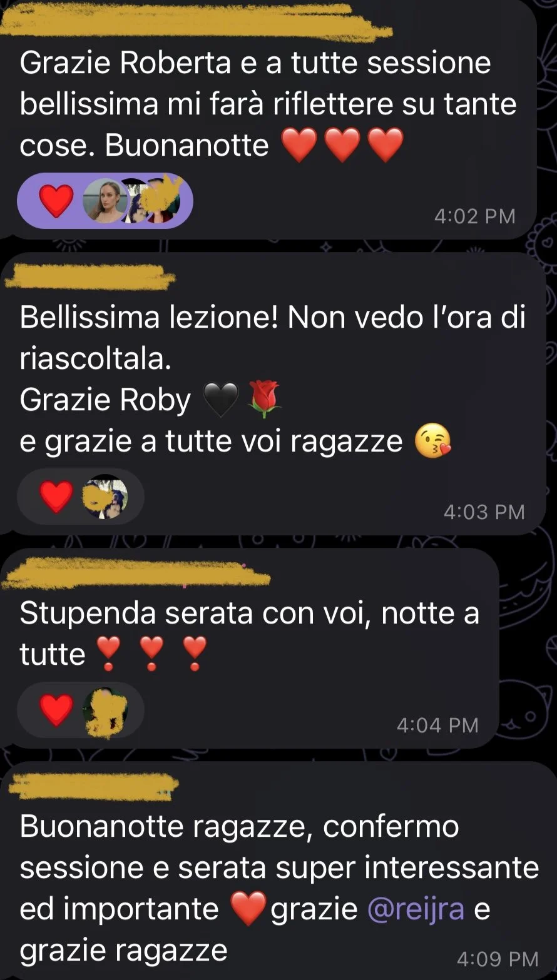Tap the redacted sender name above the Grazie Roberta message
Image resolution: width=557 pixels, height=980 pixels.
[x=194, y=26]
